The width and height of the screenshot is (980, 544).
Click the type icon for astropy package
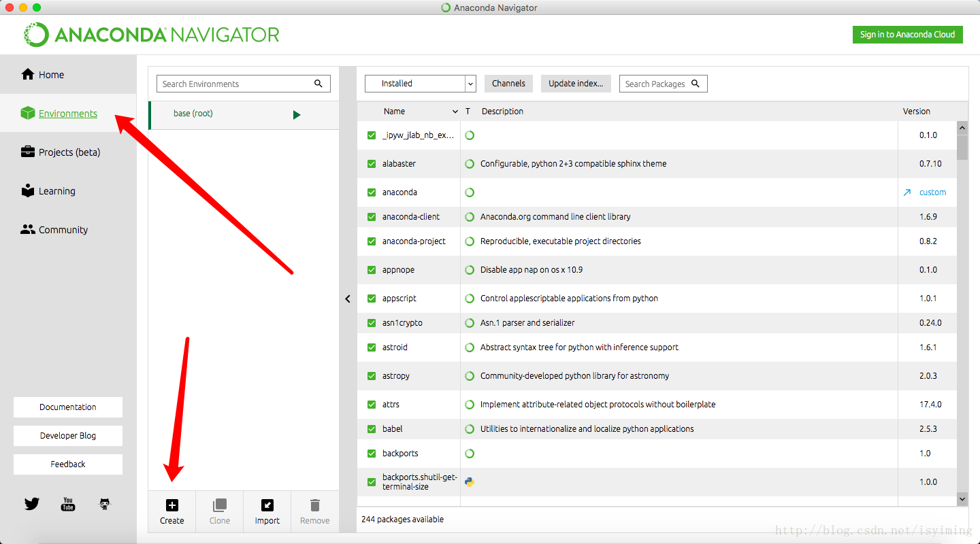pyautogui.click(x=470, y=376)
